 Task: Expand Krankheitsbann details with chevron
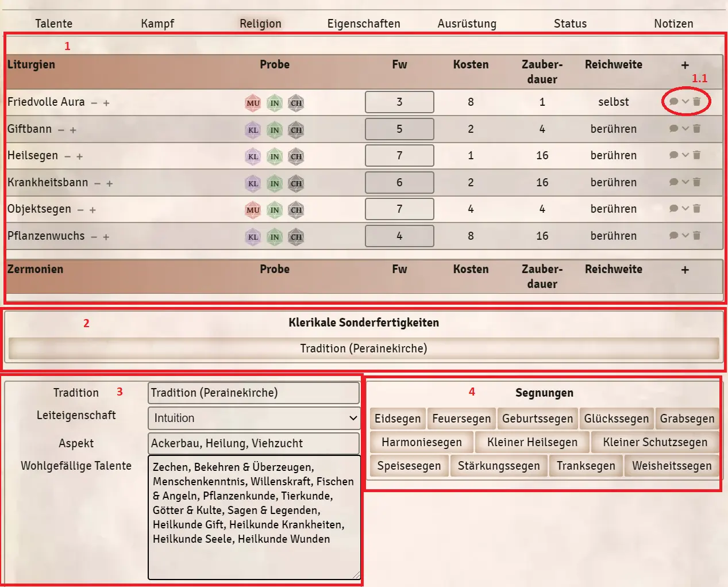pos(685,182)
